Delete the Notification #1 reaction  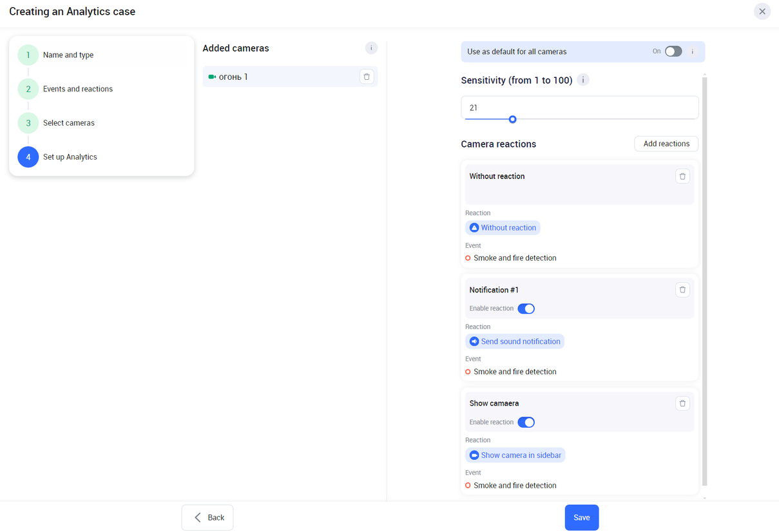click(x=682, y=290)
